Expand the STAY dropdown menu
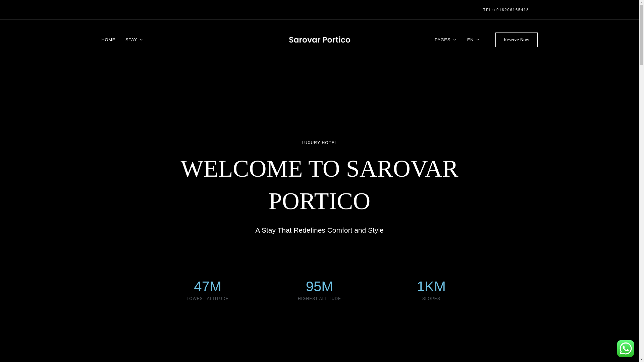The image size is (644, 362). click(x=134, y=40)
